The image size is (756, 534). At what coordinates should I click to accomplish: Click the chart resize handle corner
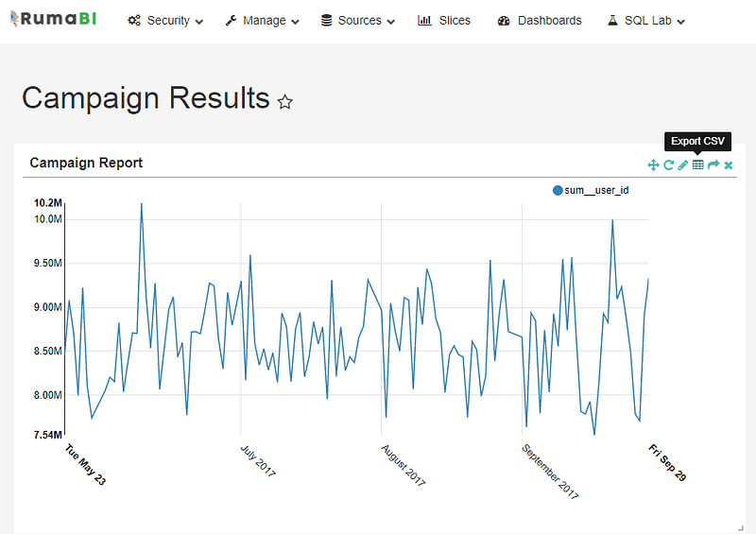click(x=741, y=527)
